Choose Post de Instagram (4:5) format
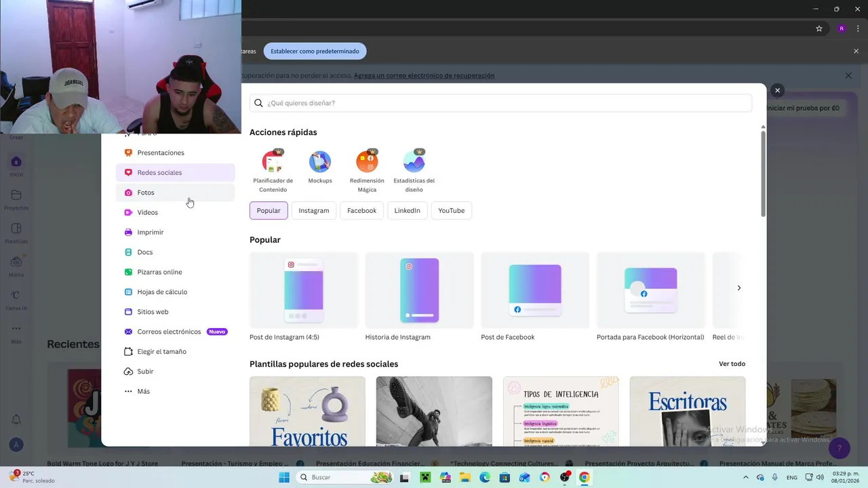Image resolution: width=868 pixels, height=488 pixels. (x=304, y=297)
